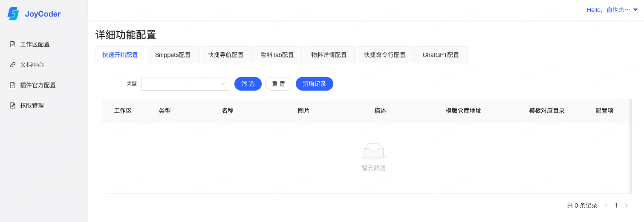Switch to the 快速开始配置 tab

pyautogui.click(x=120, y=55)
